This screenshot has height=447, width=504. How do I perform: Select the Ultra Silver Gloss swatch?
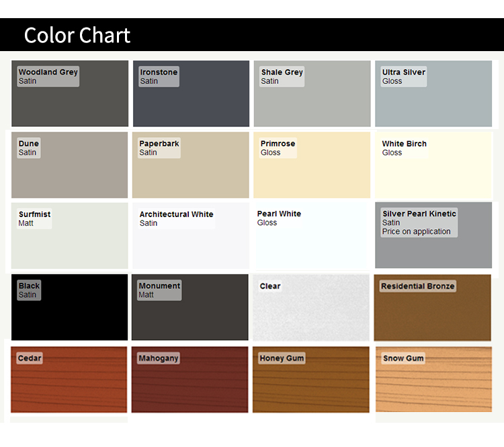coord(433,93)
